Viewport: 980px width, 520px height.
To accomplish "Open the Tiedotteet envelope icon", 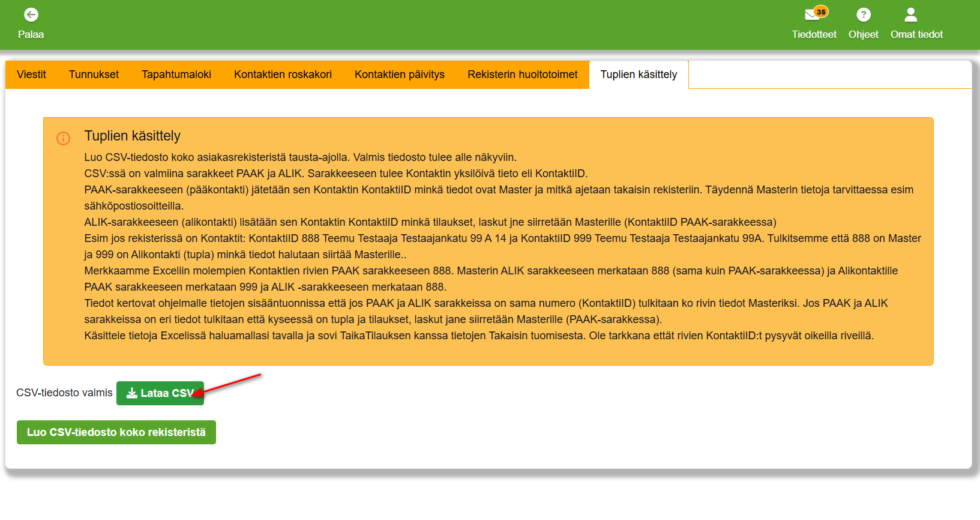I will click(812, 15).
